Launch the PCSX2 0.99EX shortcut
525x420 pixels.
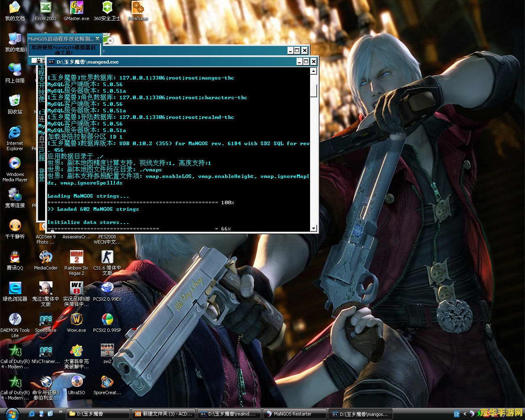click(x=107, y=291)
